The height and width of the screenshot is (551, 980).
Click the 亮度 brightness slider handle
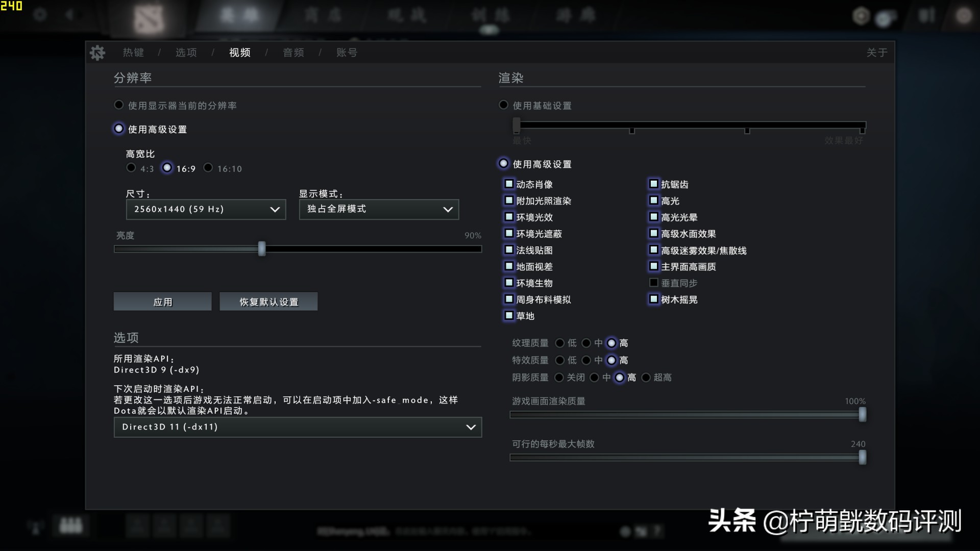click(262, 249)
